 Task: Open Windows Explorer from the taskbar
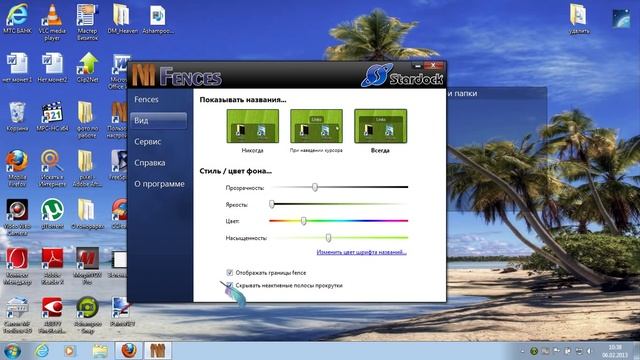click(100, 351)
